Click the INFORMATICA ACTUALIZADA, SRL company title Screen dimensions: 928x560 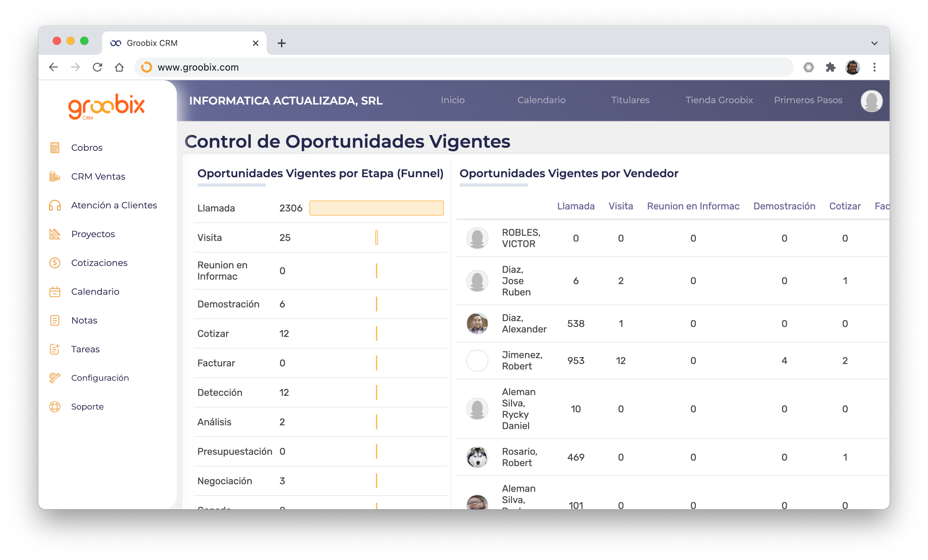tap(285, 100)
